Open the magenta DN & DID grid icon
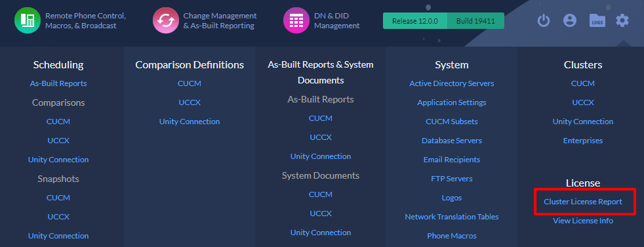The image size is (644, 247). click(x=296, y=20)
